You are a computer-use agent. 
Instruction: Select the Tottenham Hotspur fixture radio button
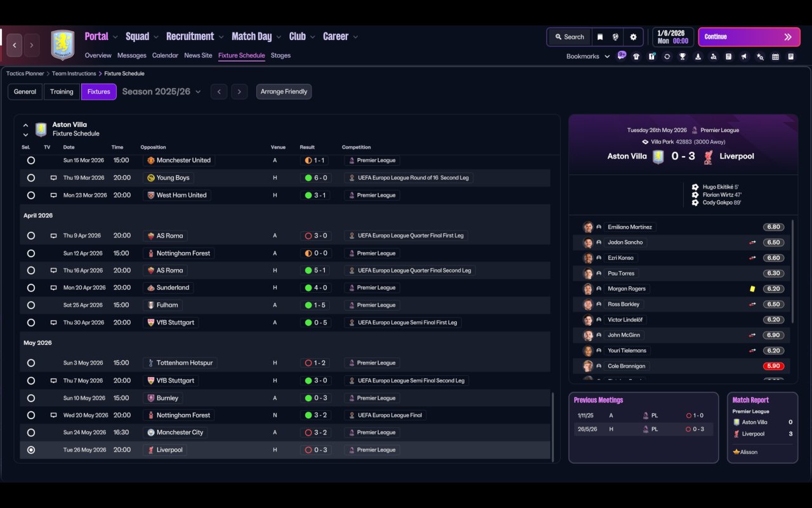pyautogui.click(x=30, y=363)
